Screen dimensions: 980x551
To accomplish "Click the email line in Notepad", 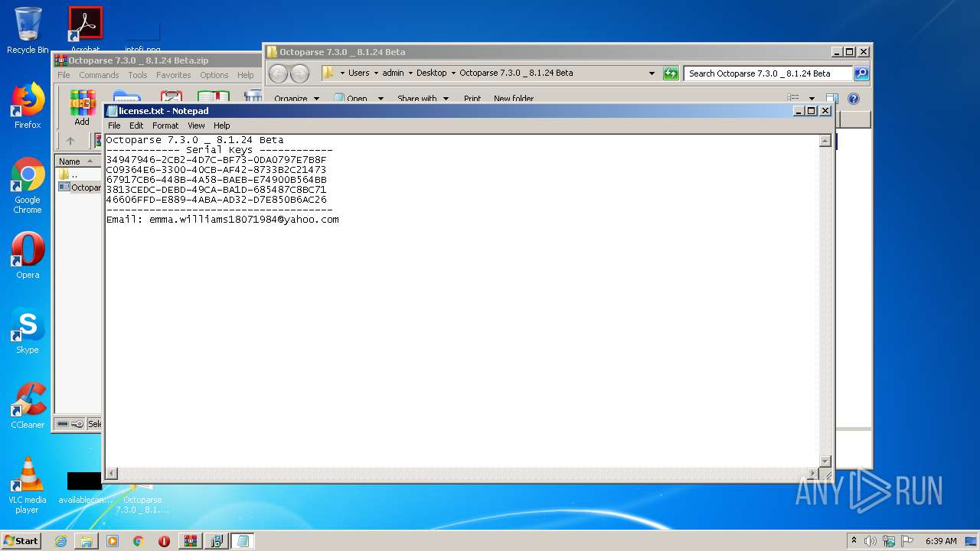I will 222,220.
